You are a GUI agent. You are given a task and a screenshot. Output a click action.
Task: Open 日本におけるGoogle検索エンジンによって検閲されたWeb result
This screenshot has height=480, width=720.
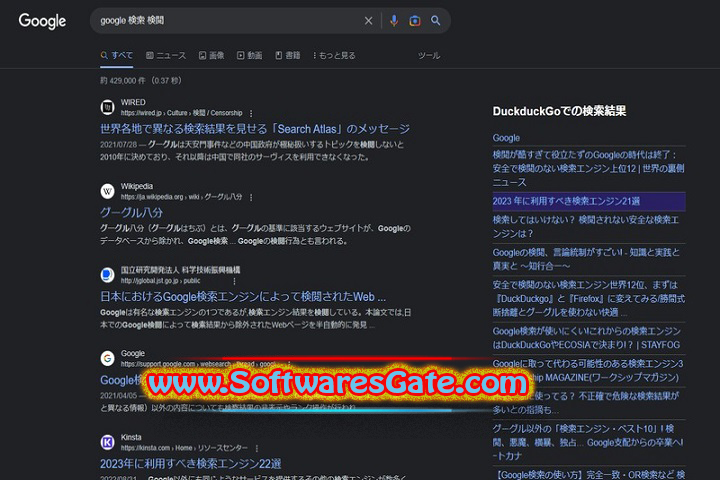click(243, 297)
